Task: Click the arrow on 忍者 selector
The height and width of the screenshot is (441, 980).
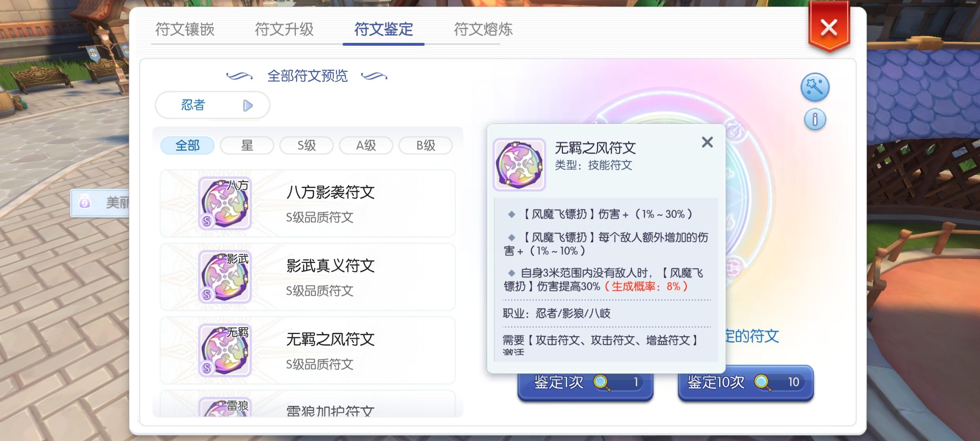Action: point(248,106)
